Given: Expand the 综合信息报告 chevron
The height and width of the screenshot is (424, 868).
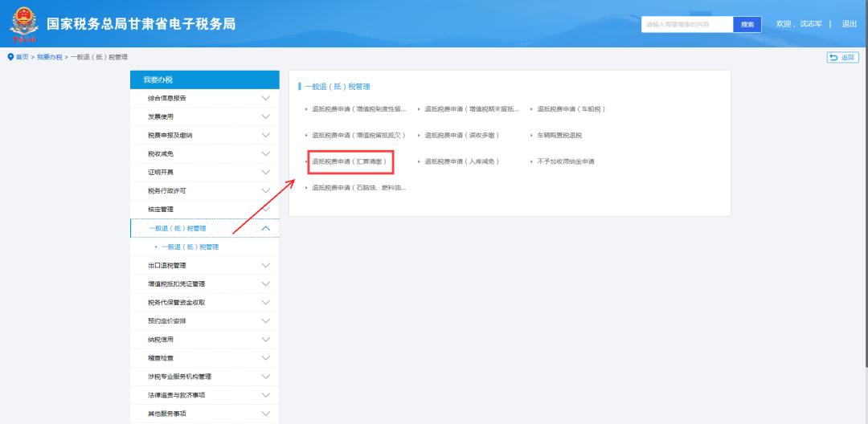Looking at the screenshot, I should pyautogui.click(x=266, y=99).
